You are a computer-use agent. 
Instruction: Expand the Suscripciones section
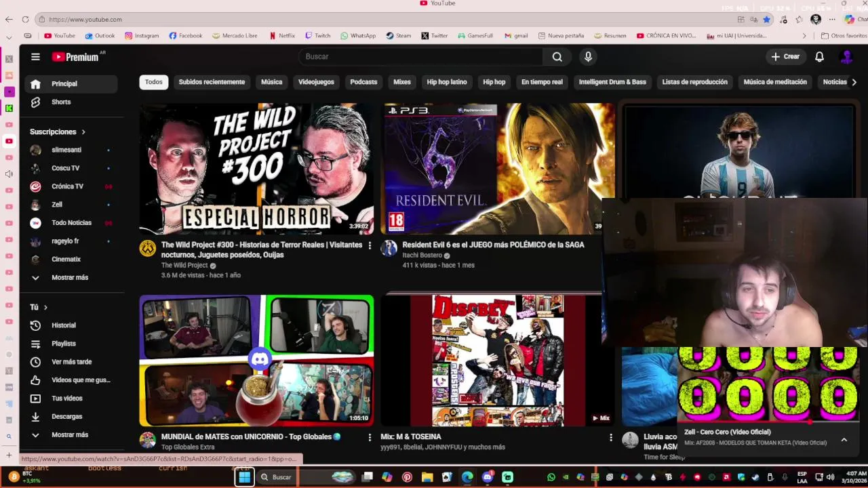58,131
